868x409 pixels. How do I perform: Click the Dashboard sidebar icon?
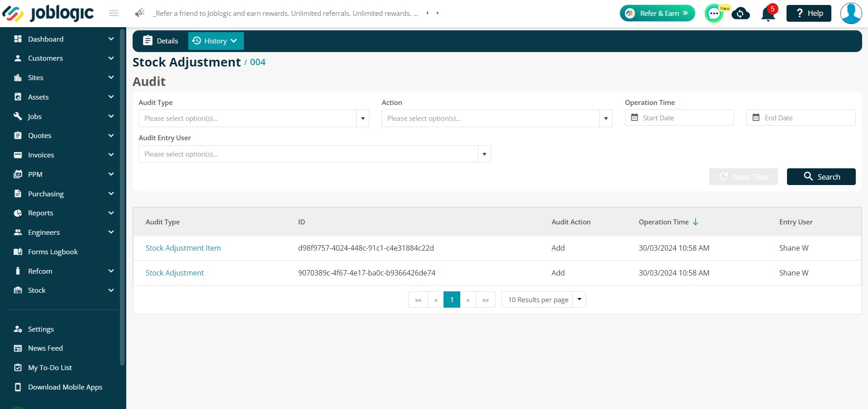click(18, 39)
